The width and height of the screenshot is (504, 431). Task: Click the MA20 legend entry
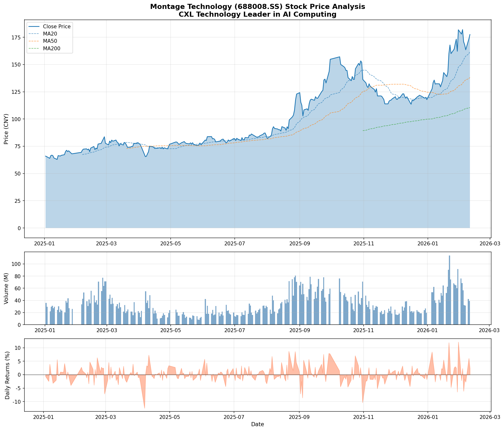pos(50,34)
